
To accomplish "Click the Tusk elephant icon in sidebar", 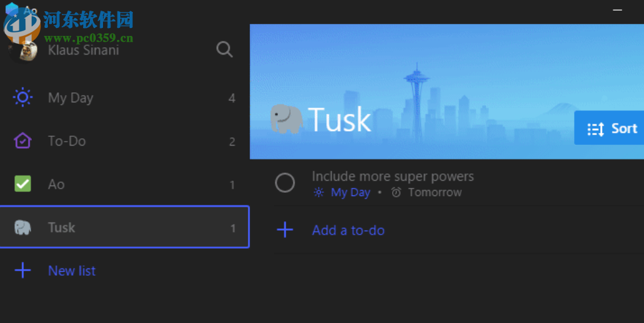I will click(23, 227).
